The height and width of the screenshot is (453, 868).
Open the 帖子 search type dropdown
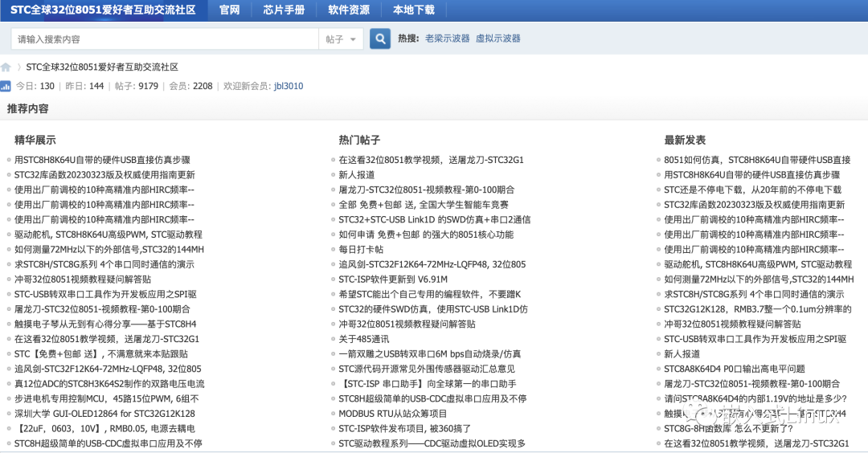tap(341, 39)
